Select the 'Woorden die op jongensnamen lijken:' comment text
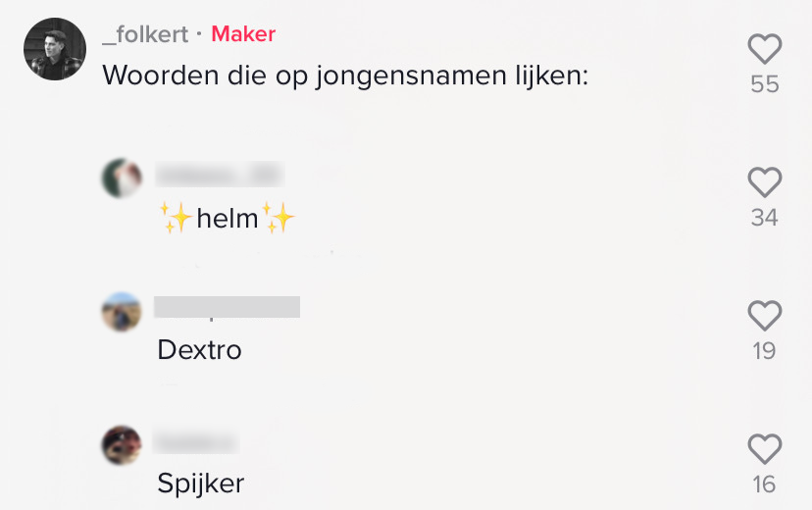 345,76
